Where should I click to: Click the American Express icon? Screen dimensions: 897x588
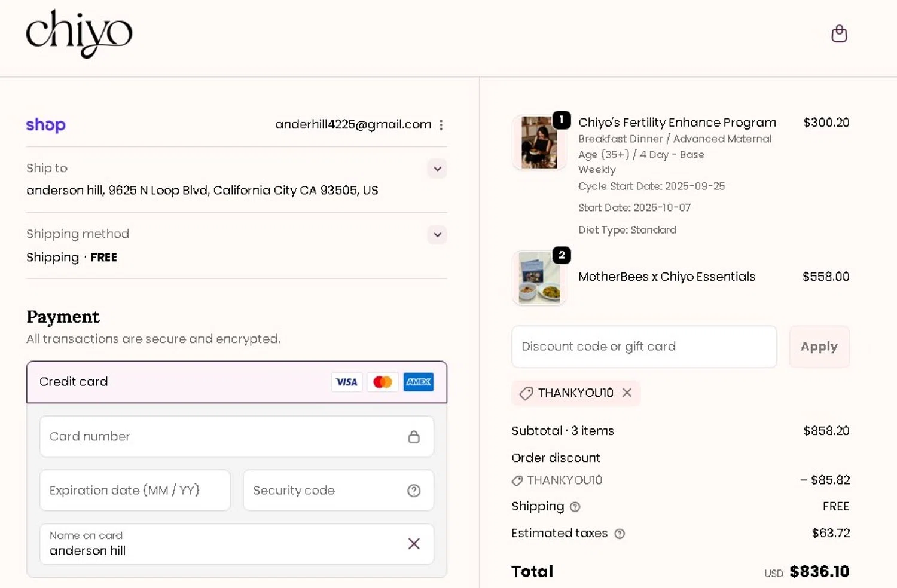[x=418, y=382]
